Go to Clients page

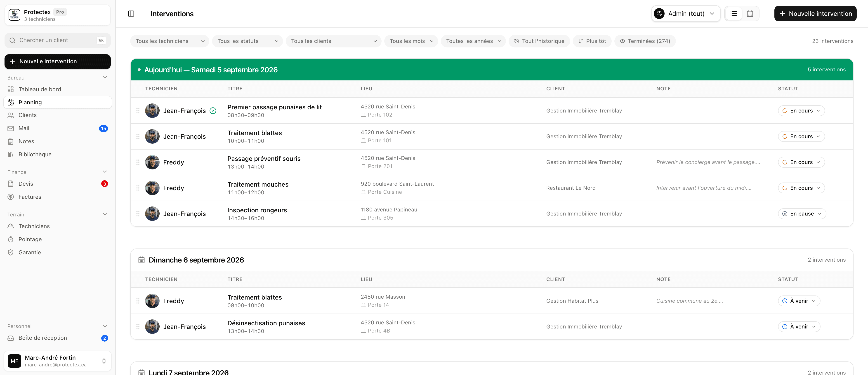[x=57, y=115]
